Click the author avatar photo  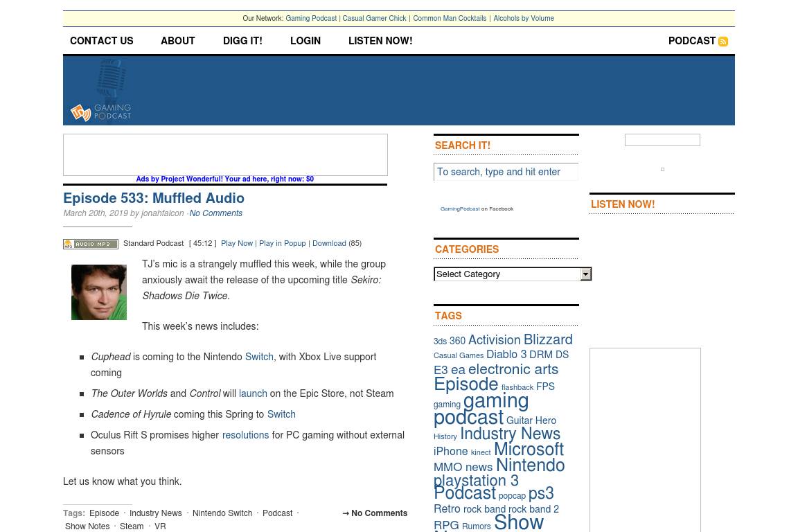[99, 292]
